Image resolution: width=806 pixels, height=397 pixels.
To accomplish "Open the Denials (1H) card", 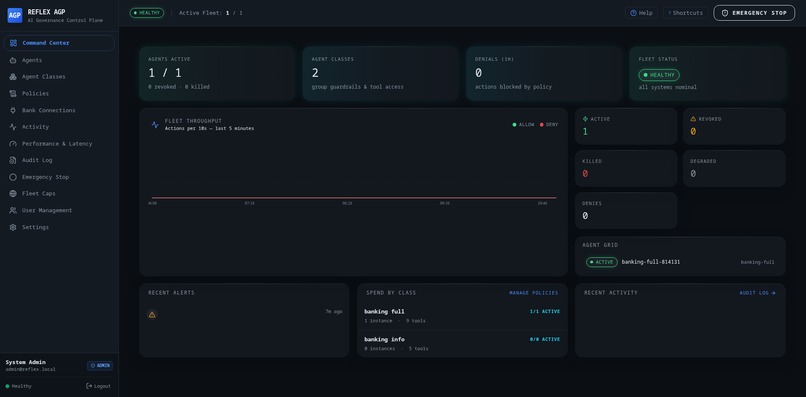I will click(x=544, y=74).
